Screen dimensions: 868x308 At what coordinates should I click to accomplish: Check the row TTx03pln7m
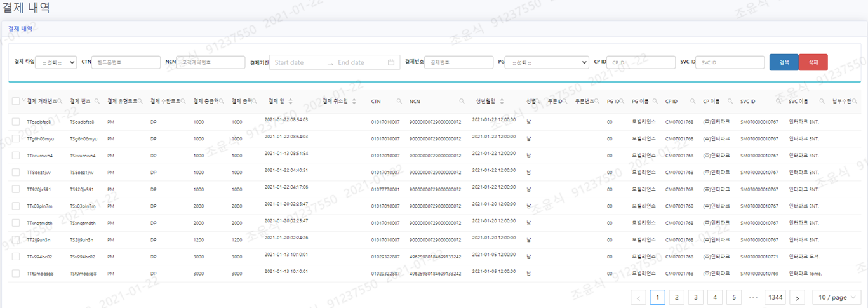point(16,206)
